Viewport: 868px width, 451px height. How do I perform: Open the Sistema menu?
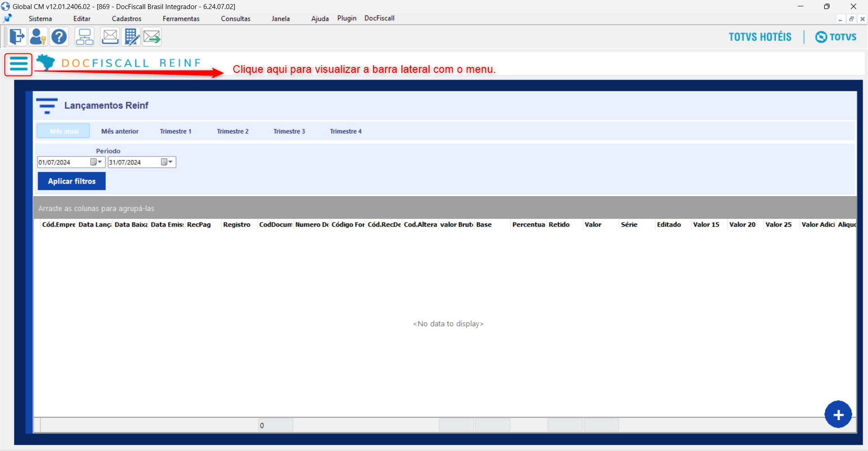tap(40, 19)
